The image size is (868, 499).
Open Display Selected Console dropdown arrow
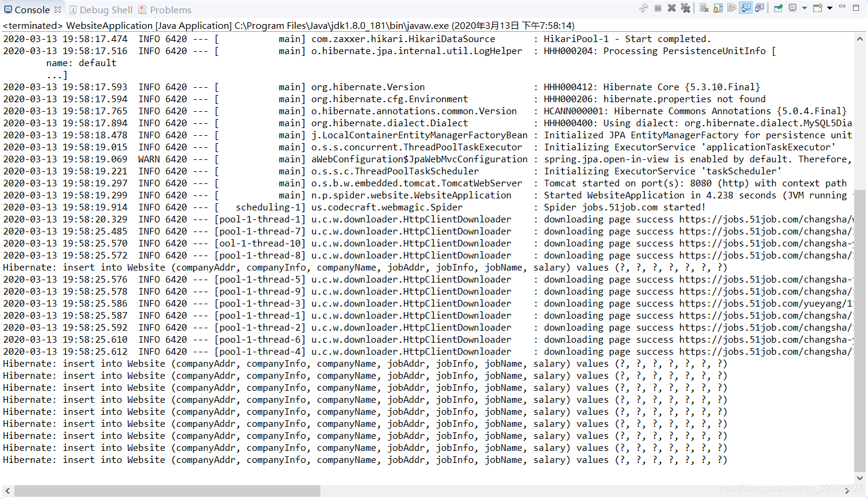pyautogui.click(x=804, y=8)
